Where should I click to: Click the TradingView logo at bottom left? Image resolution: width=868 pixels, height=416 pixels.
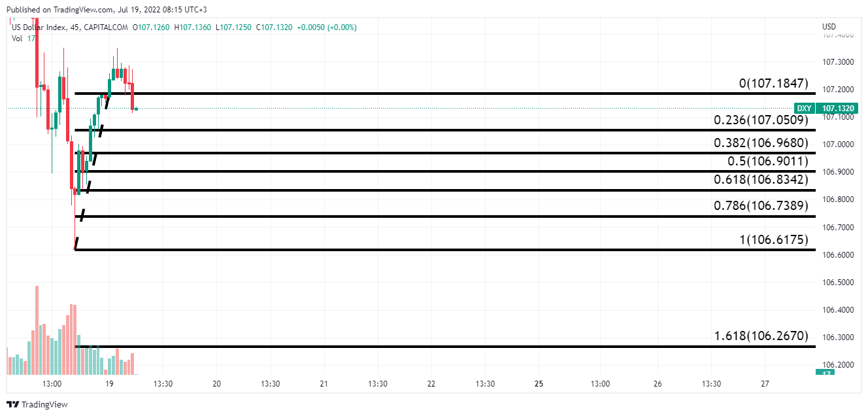pyautogui.click(x=37, y=404)
